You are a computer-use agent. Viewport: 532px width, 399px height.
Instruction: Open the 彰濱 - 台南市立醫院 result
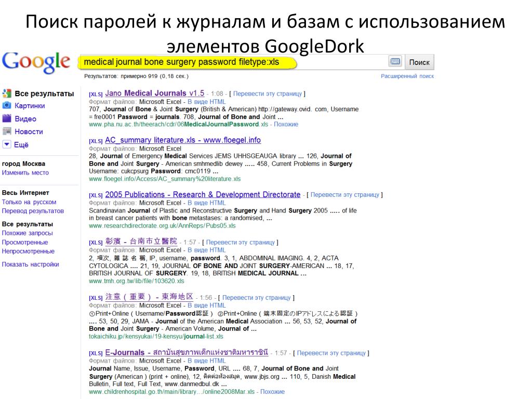pos(141,242)
